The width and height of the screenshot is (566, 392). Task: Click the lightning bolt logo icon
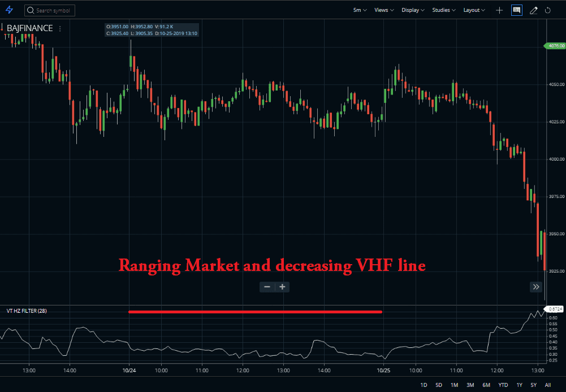tap(10, 10)
